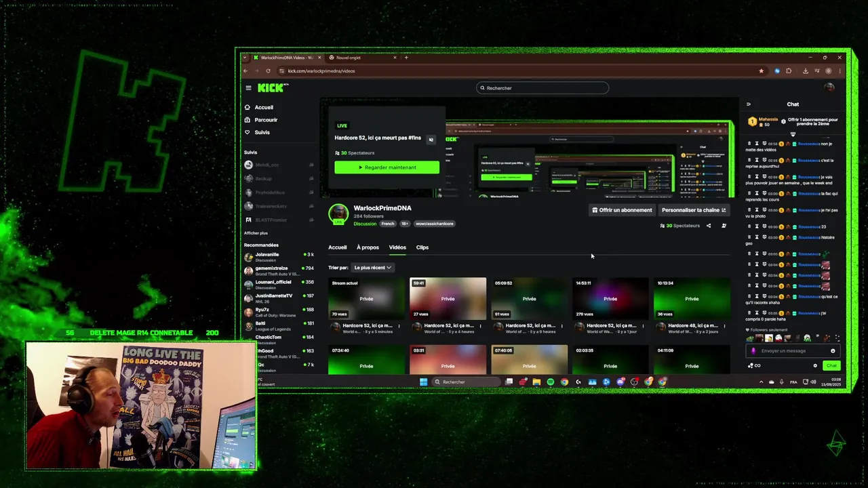Image resolution: width=868 pixels, height=488 pixels.
Task: Unmute the live preview player
Action: 431,140
